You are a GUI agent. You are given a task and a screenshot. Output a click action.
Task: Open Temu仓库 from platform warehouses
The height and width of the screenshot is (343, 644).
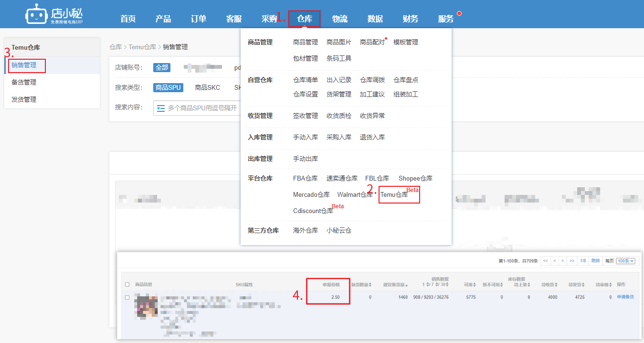[394, 194]
